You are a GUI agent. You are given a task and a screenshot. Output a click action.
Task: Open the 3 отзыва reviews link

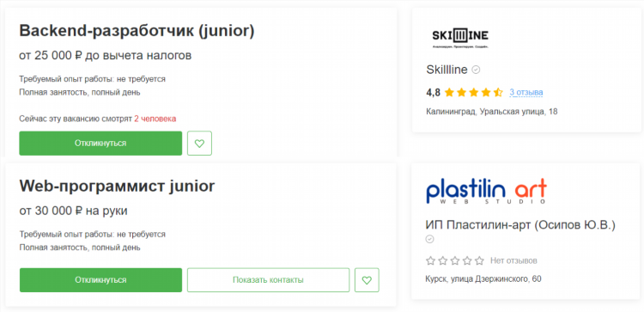(x=526, y=93)
